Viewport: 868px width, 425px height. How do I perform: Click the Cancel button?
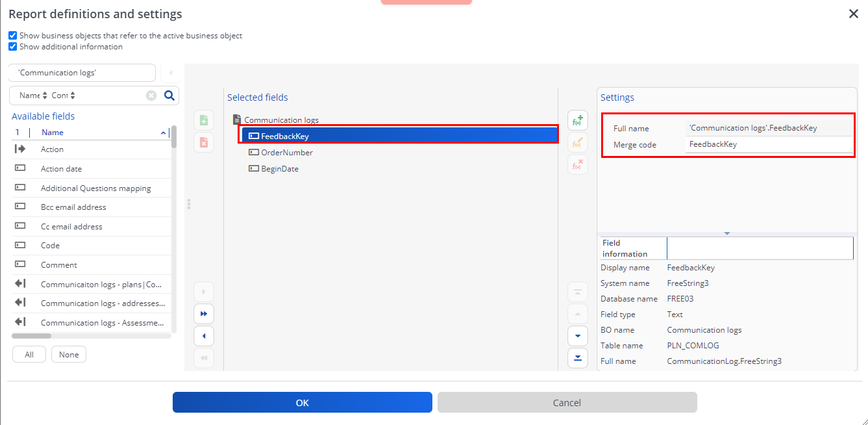(x=567, y=402)
